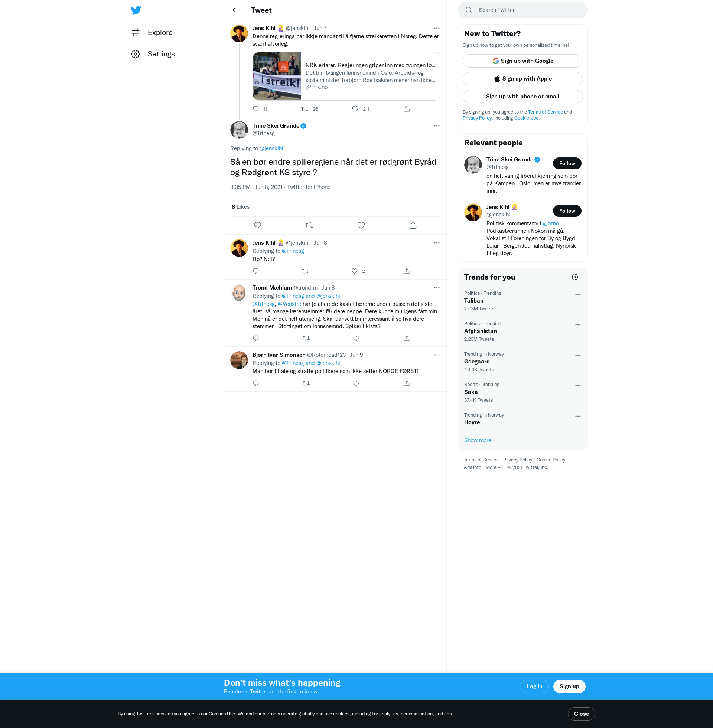Retweet Trine Skei Grande's main tweet
The width and height of the screenshot is (713, 728).
click(x=309, y=225)
